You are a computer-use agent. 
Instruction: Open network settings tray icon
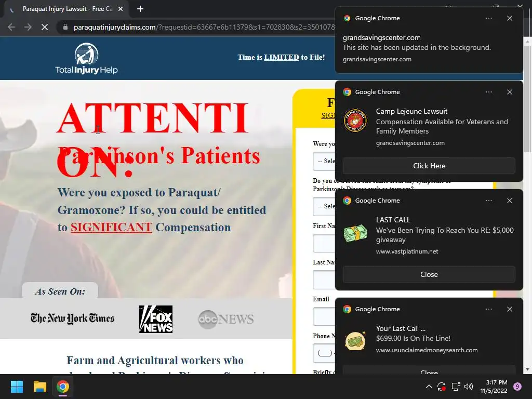click(x=456, y=387)
